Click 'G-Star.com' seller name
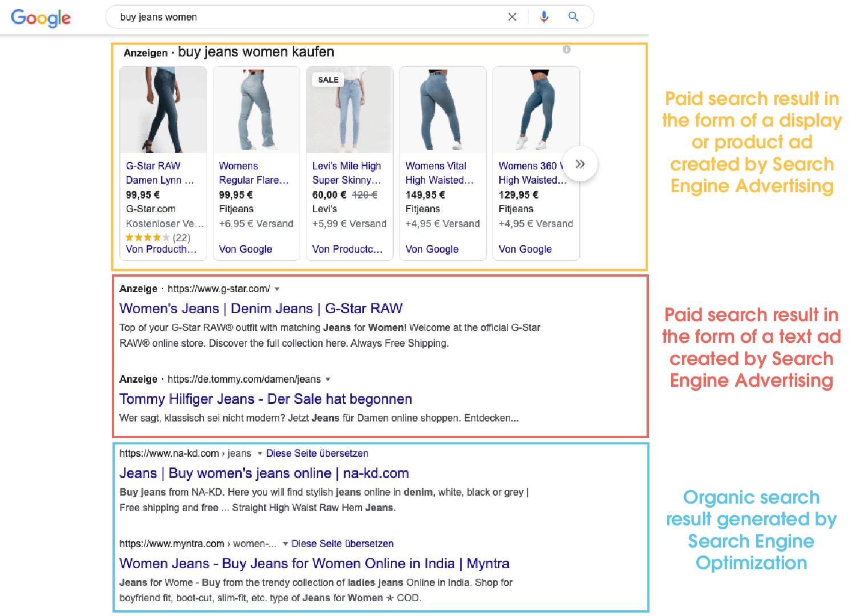 click(151, 209)
